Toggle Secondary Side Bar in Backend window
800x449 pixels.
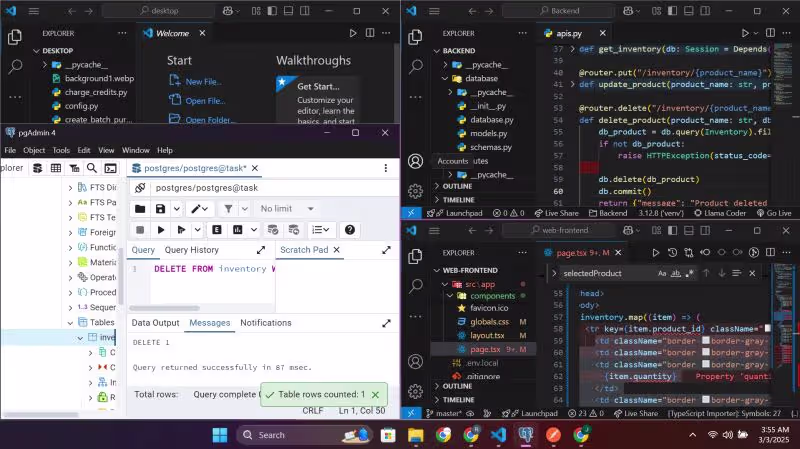point(705,11)
